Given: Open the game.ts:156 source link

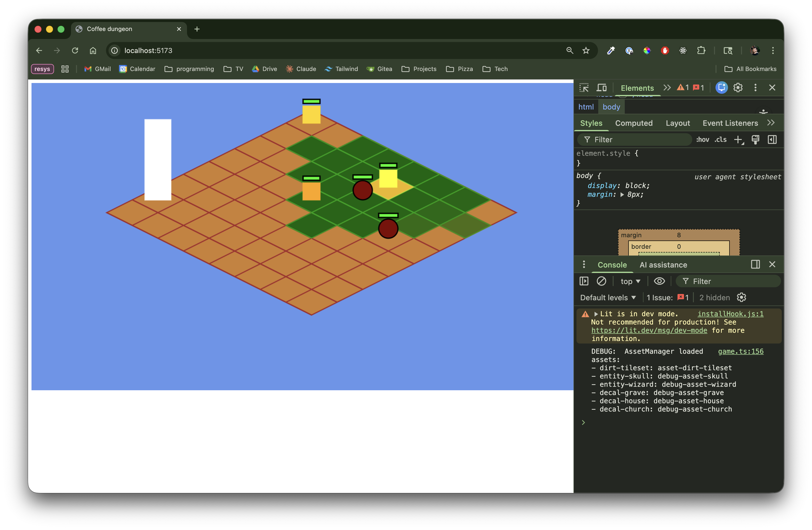Looking at the screenshot, I should pos(740,351).
